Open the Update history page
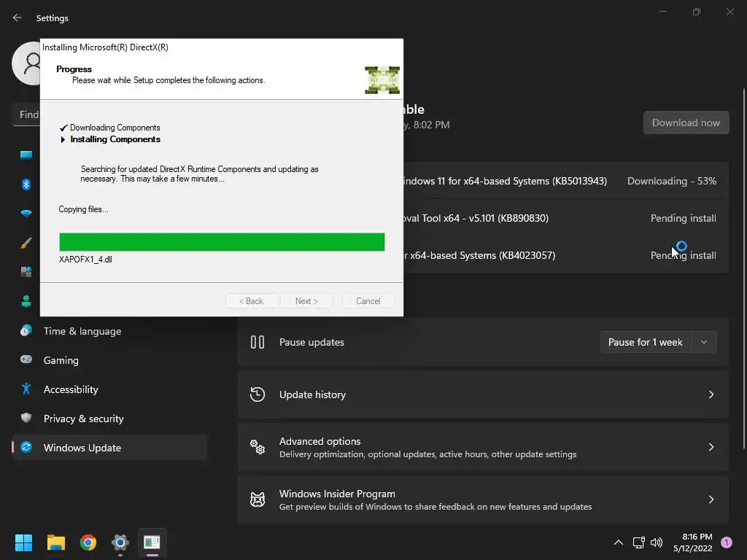This screenshot has width=747, height=560. pyautogui.click(x=483, y=394)
